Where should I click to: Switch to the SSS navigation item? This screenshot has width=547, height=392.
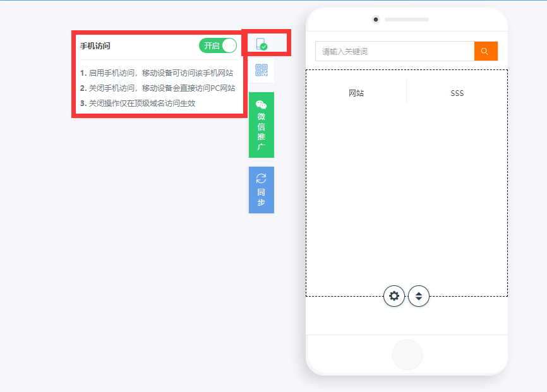coord(457,93)
